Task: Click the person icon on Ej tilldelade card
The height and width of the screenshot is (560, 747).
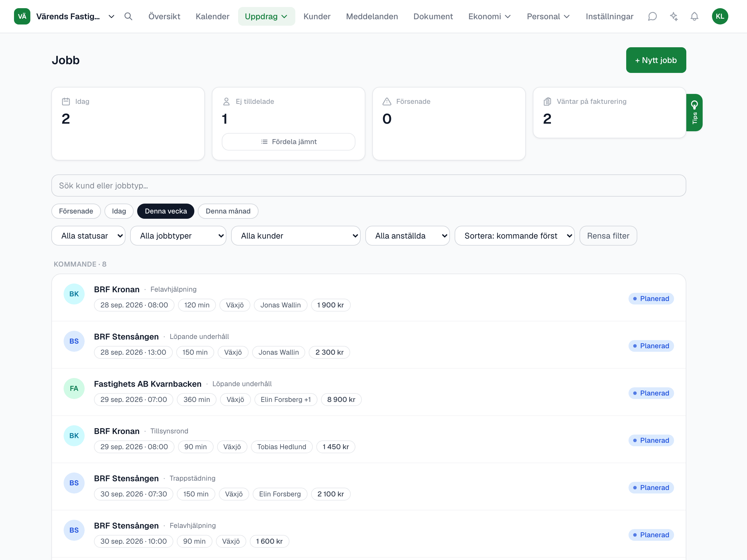Action: 226,101
